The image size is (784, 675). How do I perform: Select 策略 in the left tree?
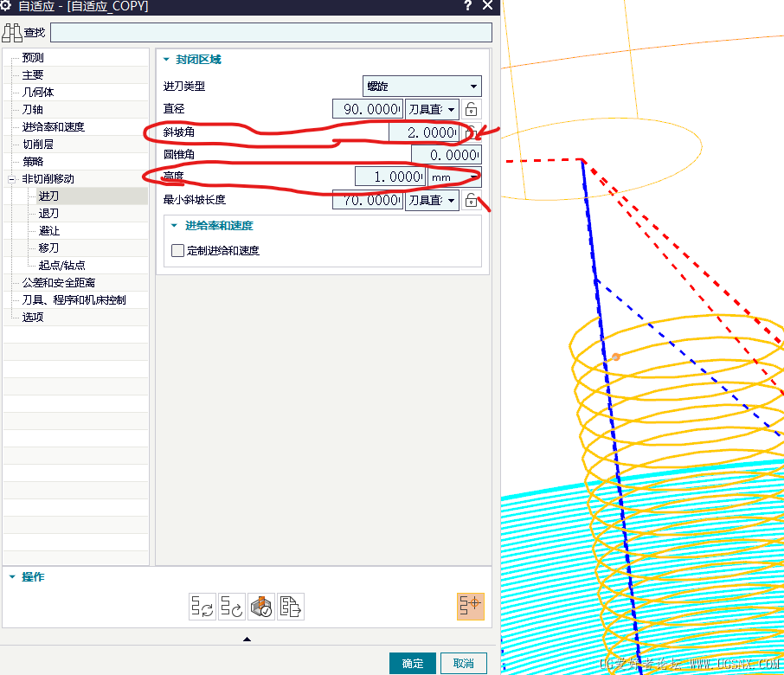click(x=33, y=162)
